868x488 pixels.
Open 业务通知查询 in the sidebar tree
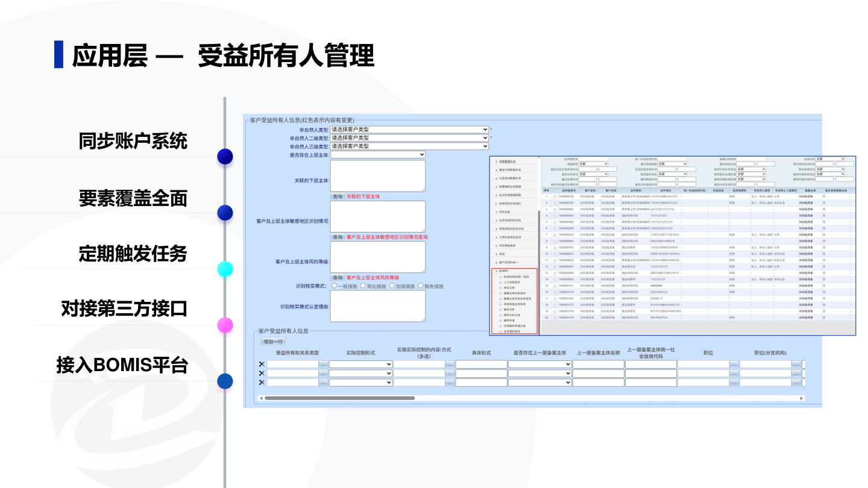(x=511, y=331)
